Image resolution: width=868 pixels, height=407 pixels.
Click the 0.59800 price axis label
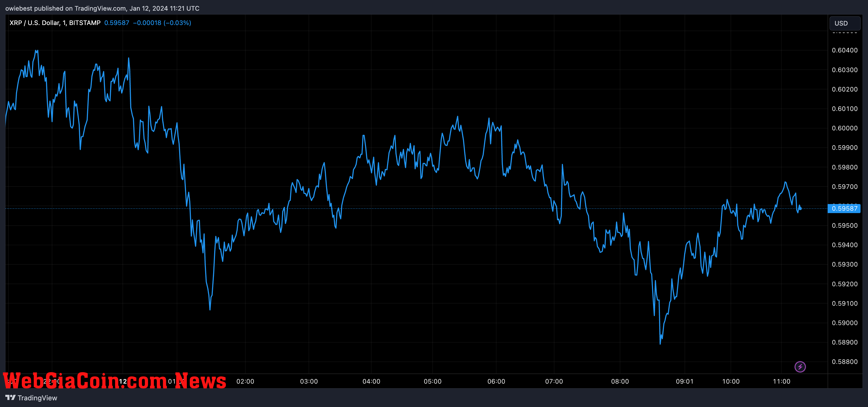(x=845, y=167)
